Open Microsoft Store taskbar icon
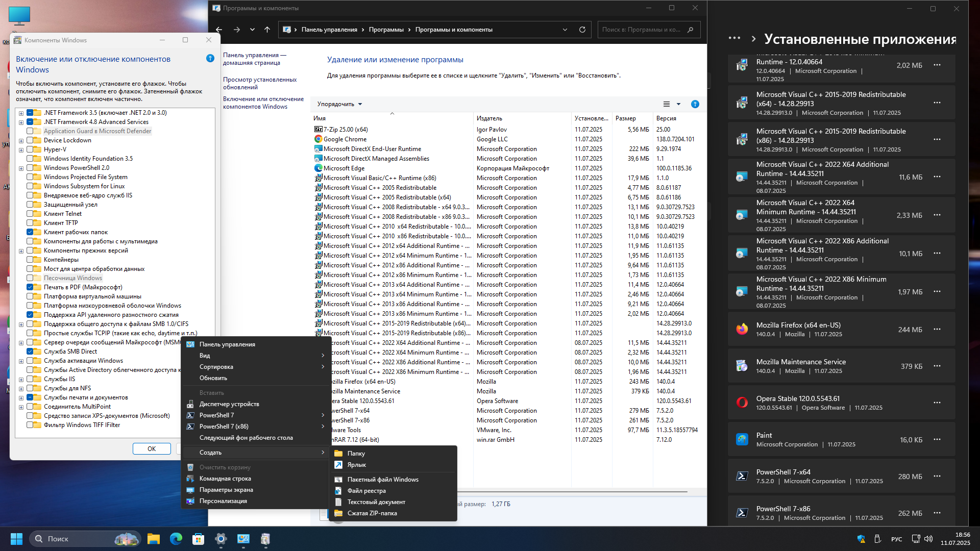Viewport: 980px width, 551px height. click(x=199, y=539)
